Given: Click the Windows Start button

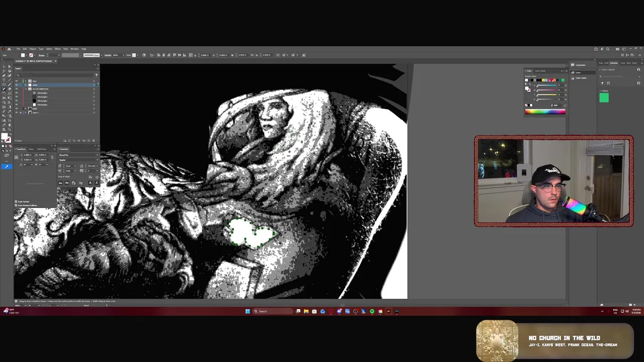Looking at the screenshot, I should pyautogui.click(x=248, y=311).
